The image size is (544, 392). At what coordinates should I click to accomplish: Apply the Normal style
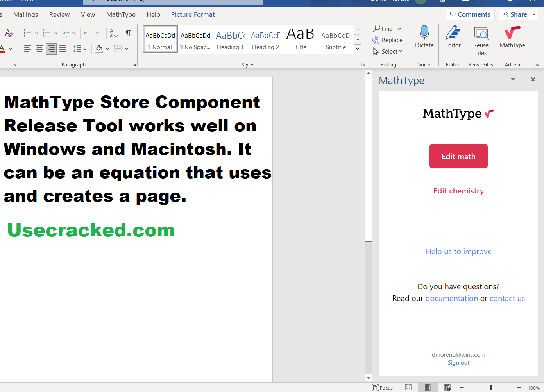[x=160, y=39]
